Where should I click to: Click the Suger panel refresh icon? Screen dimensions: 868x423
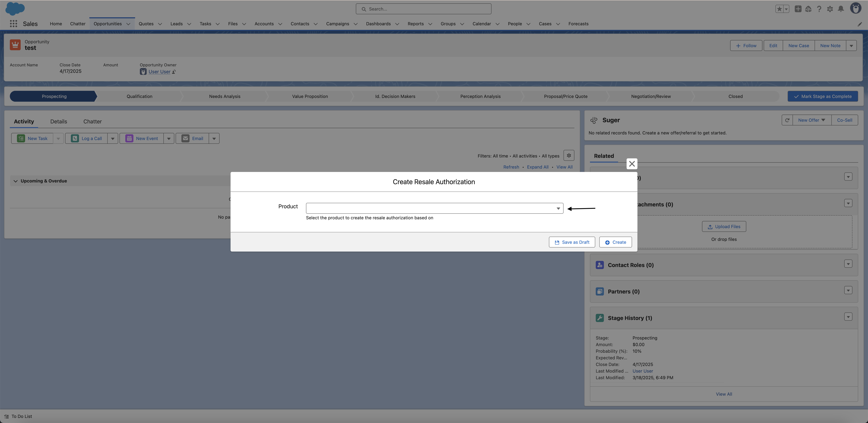787,120
